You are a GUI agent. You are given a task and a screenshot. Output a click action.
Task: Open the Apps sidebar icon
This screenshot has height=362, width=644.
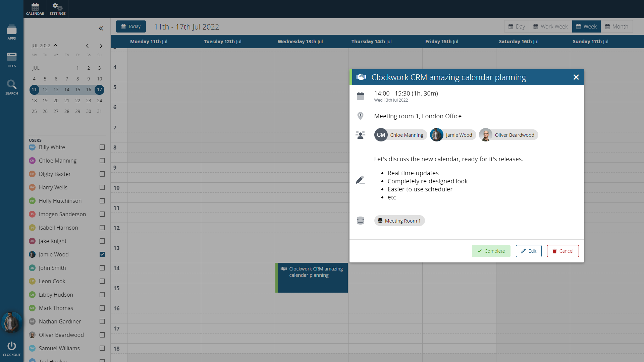coord(11,32)
